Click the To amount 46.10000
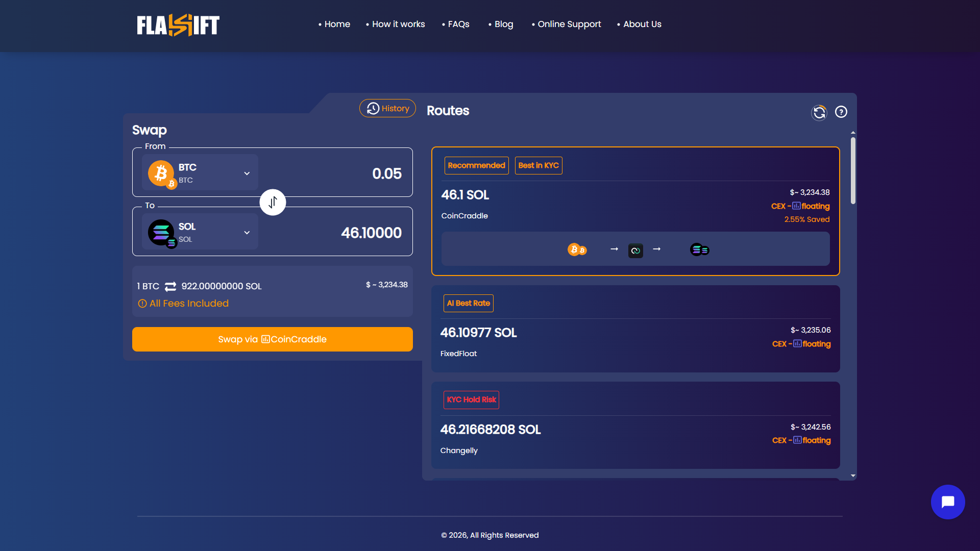Screen dimensions: 980x551 point(371,233)
